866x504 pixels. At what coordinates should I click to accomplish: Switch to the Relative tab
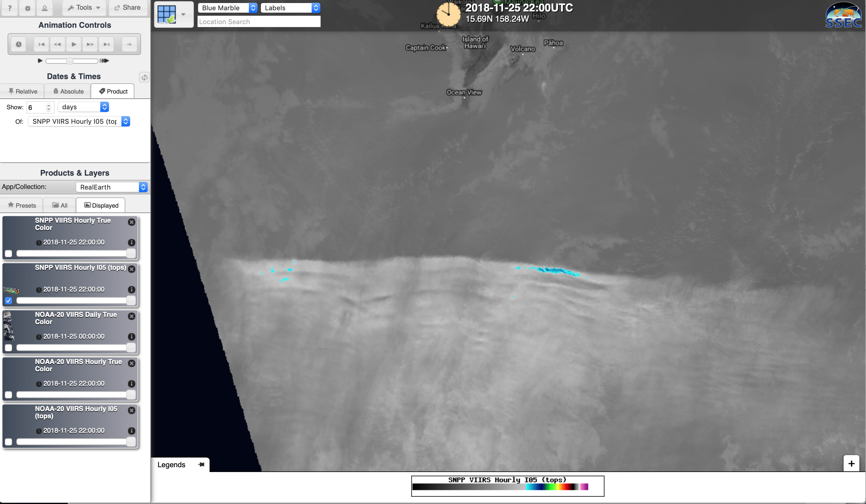coord(23,91)
